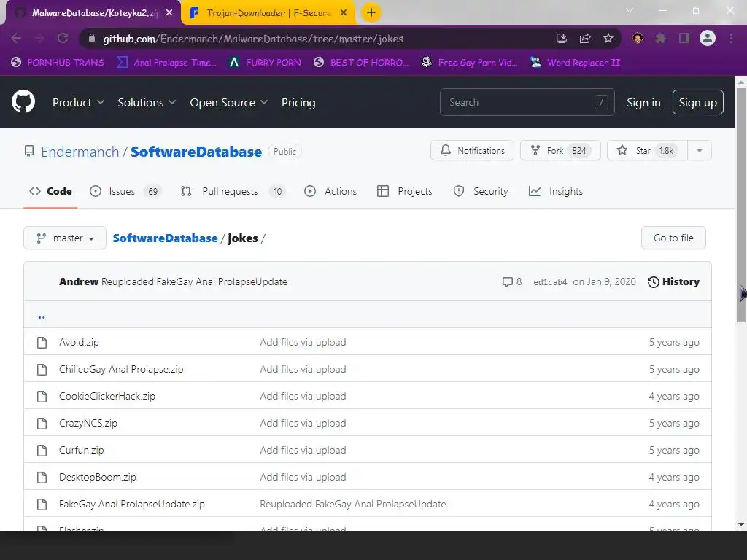Open the Security tab

click(481, 192)
